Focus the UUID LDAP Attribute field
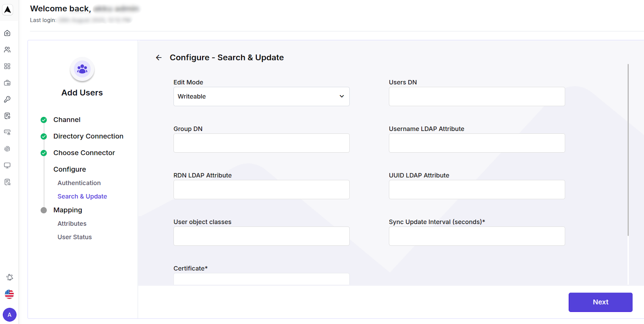 click(477, 189)
